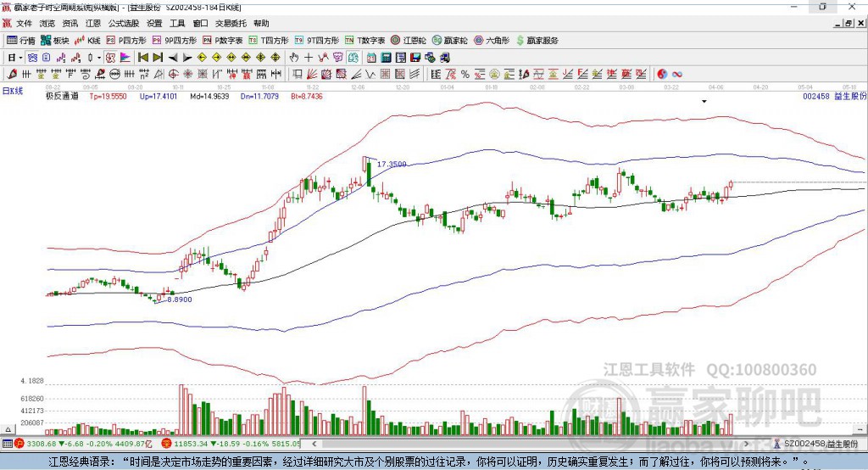Image resolution: width=868 pixels, height=470 pixels.
Task: Click the Tp=19.5550 indicator value
Action: coord(108,96)
